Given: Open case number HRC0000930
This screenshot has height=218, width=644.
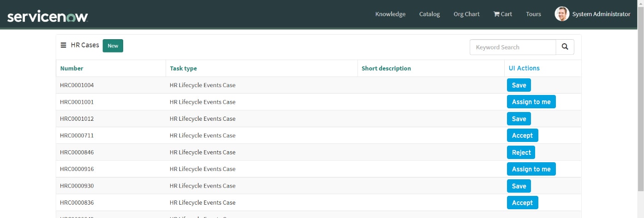Looking at the screenshot, I should click(x=77, y=186).
